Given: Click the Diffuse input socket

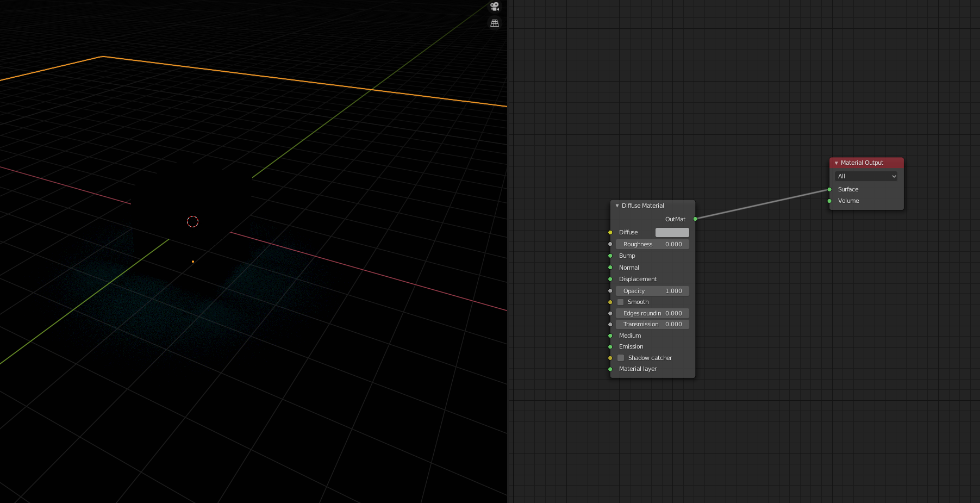Looking at the screenshot, I should pos(610,232).
